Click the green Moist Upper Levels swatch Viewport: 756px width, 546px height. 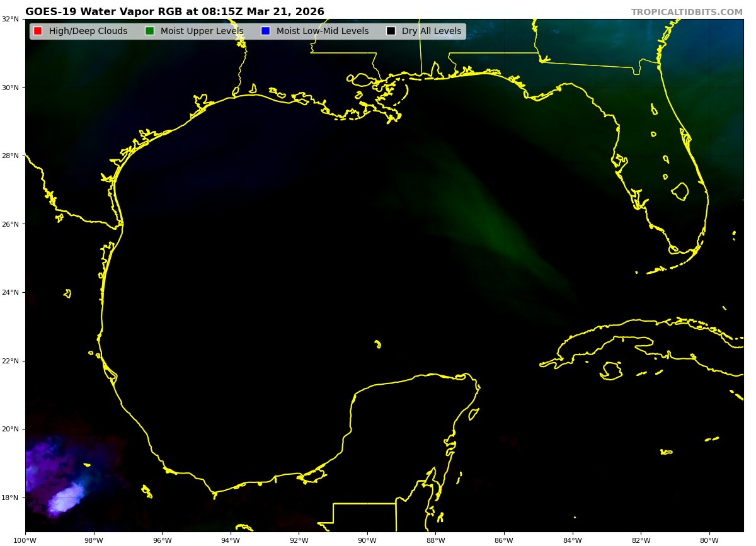pyautogui.click(x=149, y=31)
